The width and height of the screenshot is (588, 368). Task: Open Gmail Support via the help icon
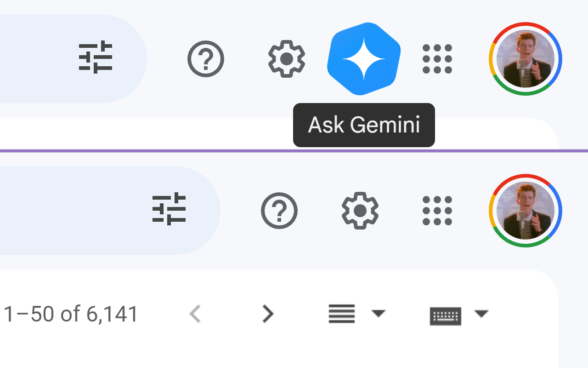(205, 58)
